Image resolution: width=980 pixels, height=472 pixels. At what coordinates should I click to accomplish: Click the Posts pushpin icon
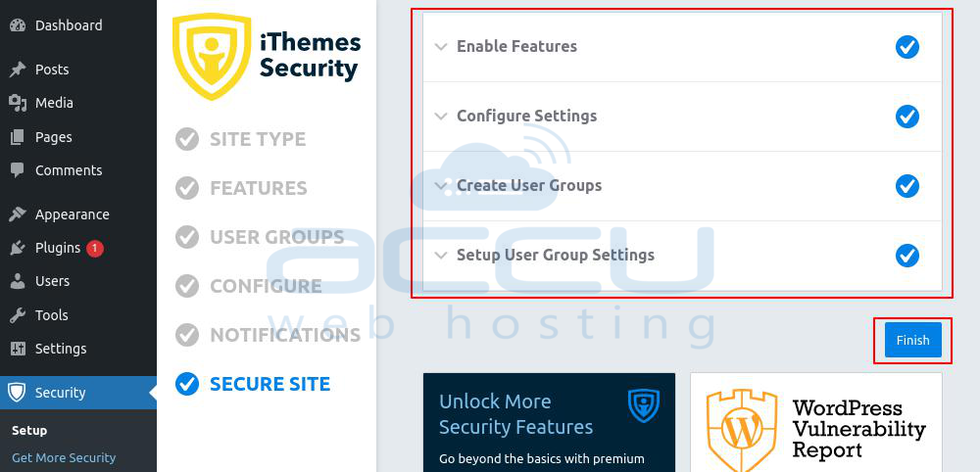pos(18,70)
